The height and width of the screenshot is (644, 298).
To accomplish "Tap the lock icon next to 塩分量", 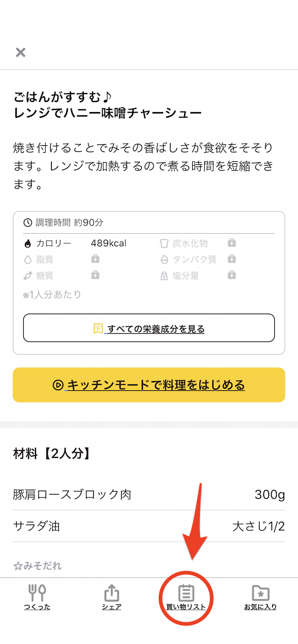I will [231, 275].
